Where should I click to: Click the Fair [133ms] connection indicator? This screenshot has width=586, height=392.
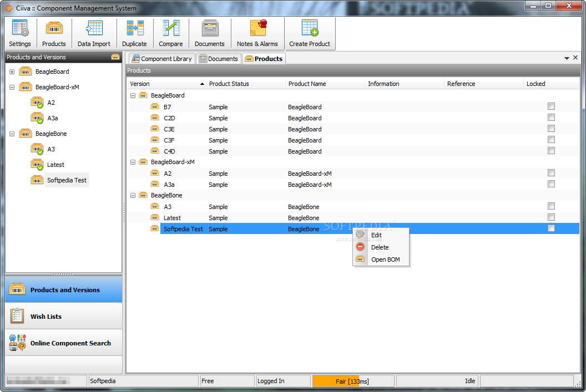[353, 381]
